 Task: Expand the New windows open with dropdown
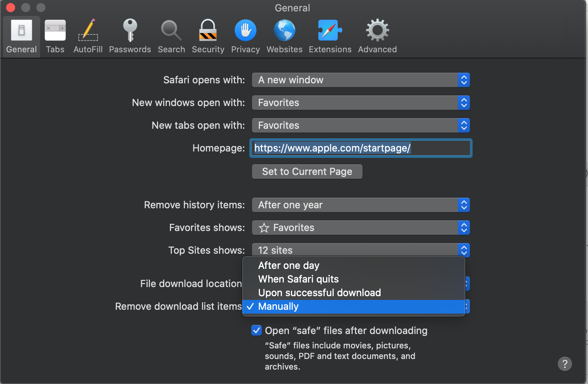point(361,103)
